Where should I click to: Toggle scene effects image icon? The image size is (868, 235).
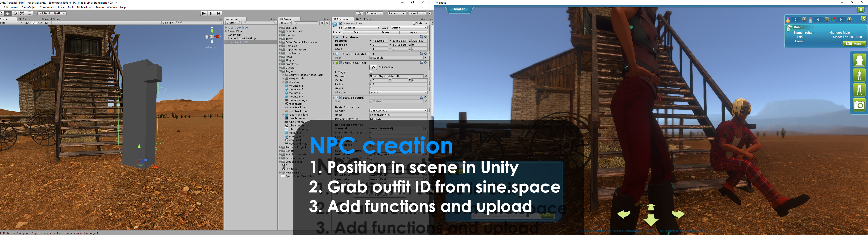(46, 23)
